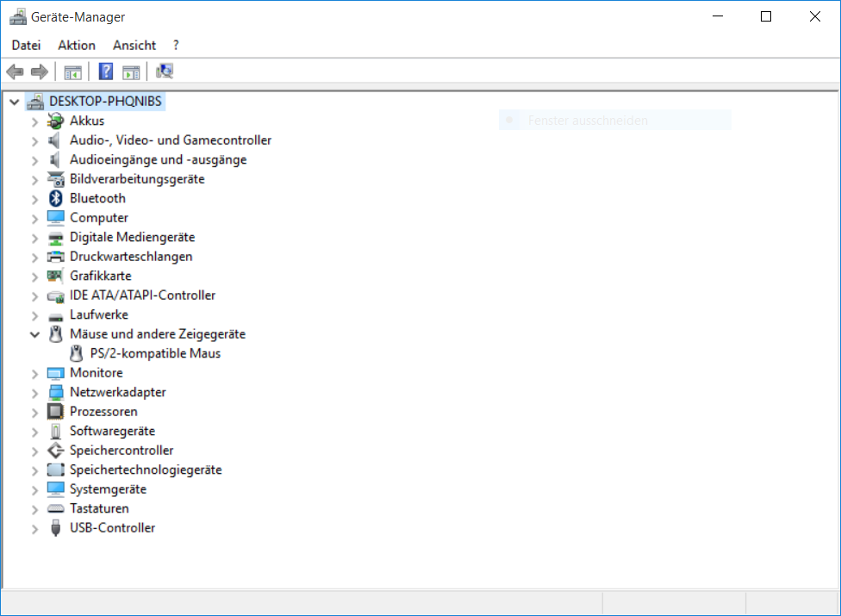Click the Druckwarteschlangen printer icon
Image resolution: width=841 pixels, height=616 pixels.
pos(55,257)
